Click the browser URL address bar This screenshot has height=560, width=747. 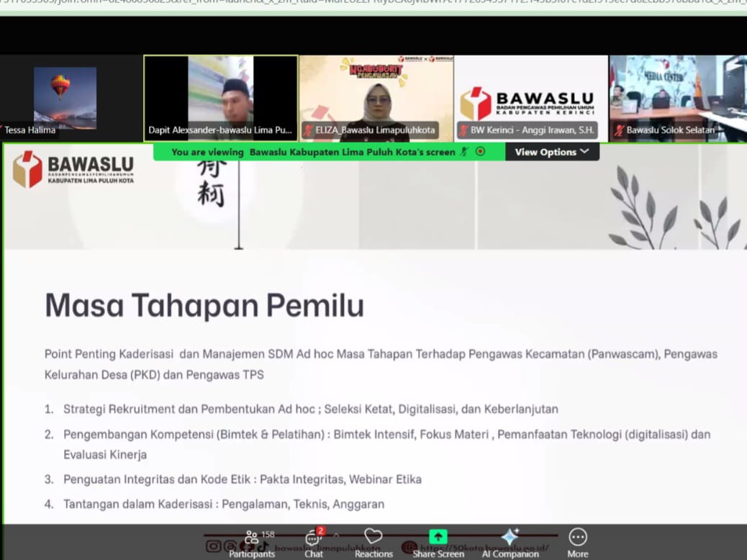point(360,6)
